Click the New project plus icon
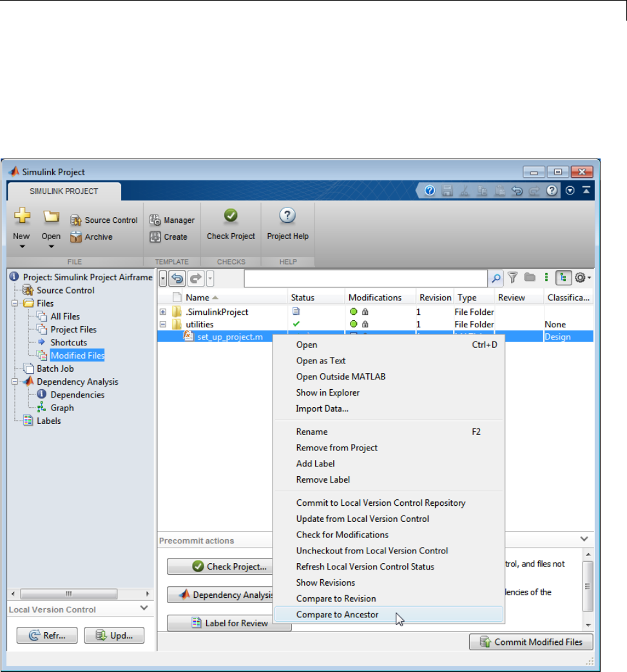627x672 pixels. (x=22, y=216)
